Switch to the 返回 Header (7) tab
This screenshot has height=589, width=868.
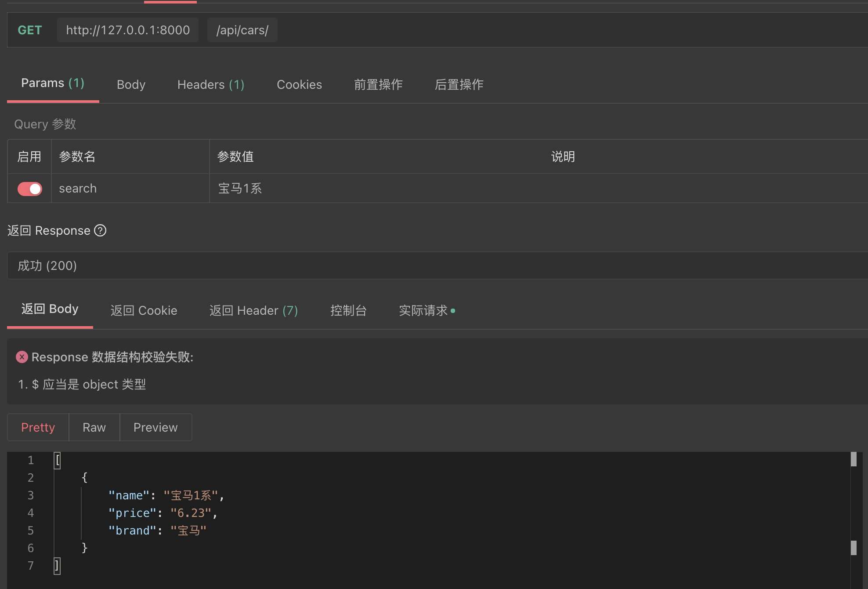coord(253,311)
